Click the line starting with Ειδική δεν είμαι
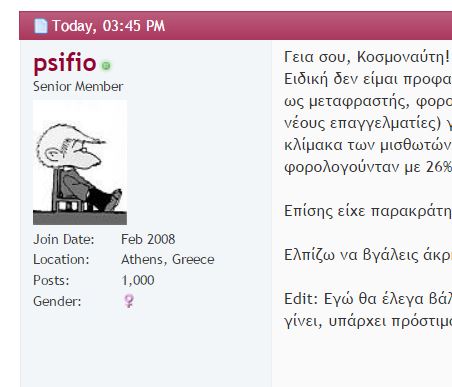Screen dimensions: 452x387 [368, 79]
